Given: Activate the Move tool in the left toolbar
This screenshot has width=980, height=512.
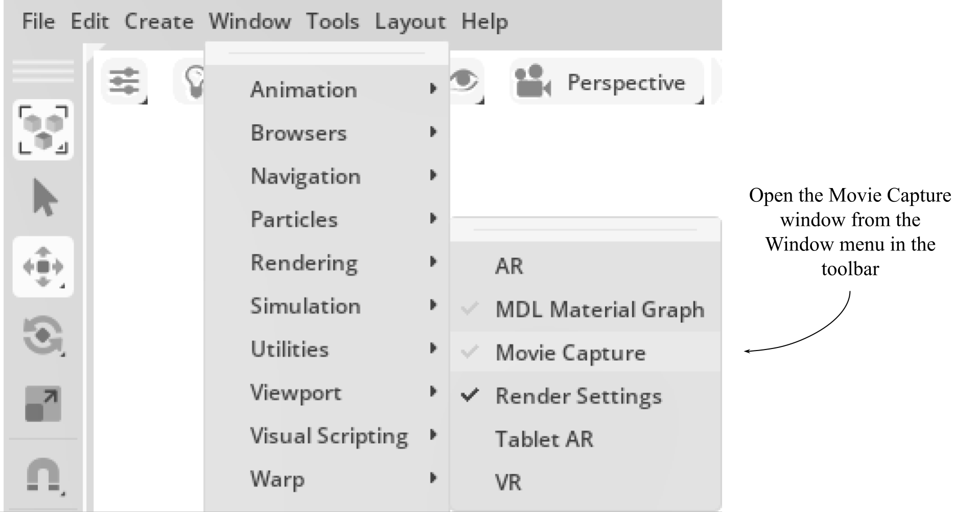Looking at the screenshot, I should pos(43,266).
